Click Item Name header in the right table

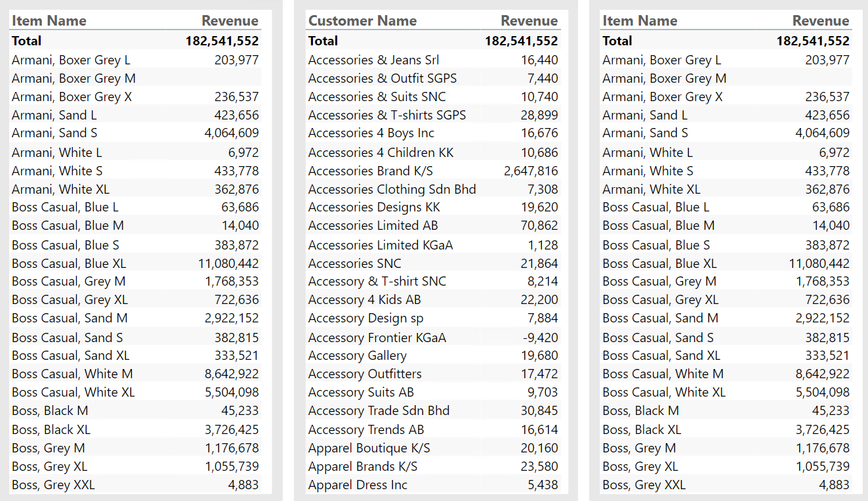point(640,20)
